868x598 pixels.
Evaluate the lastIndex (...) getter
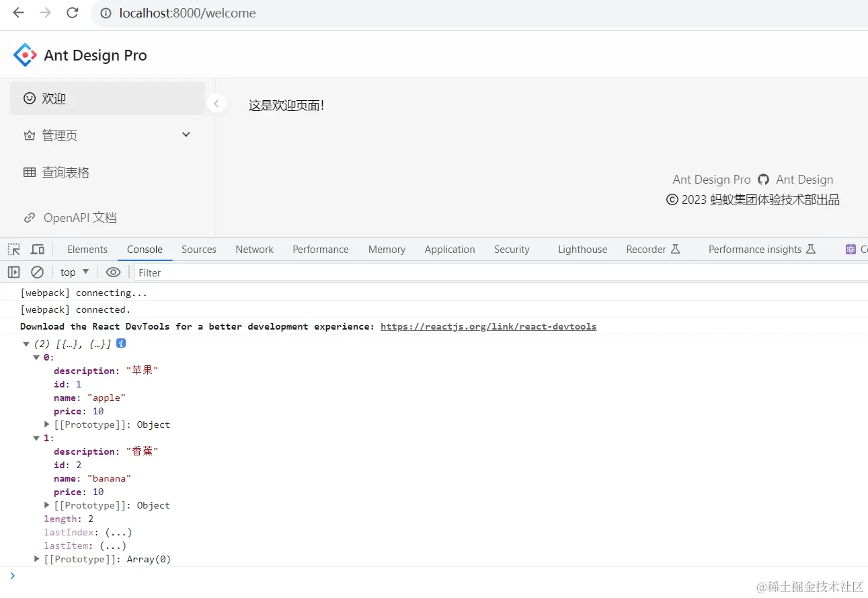click(x=118, y=532)
